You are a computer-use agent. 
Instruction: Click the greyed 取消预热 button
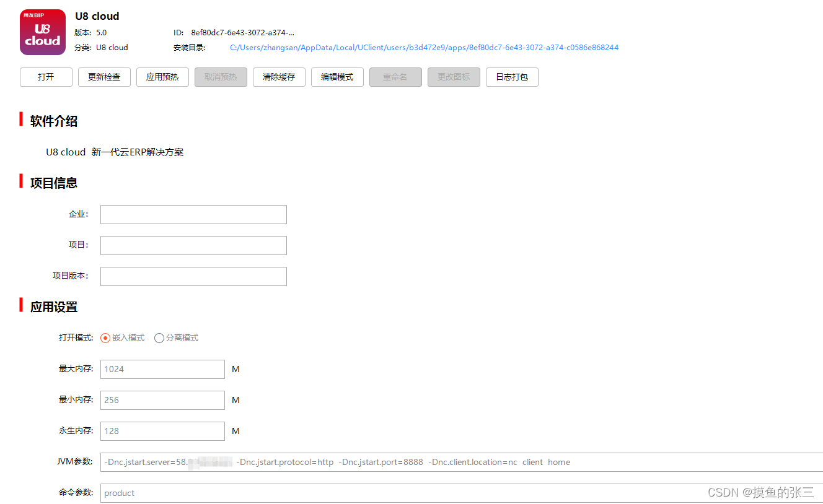click(x=221, y=77)
